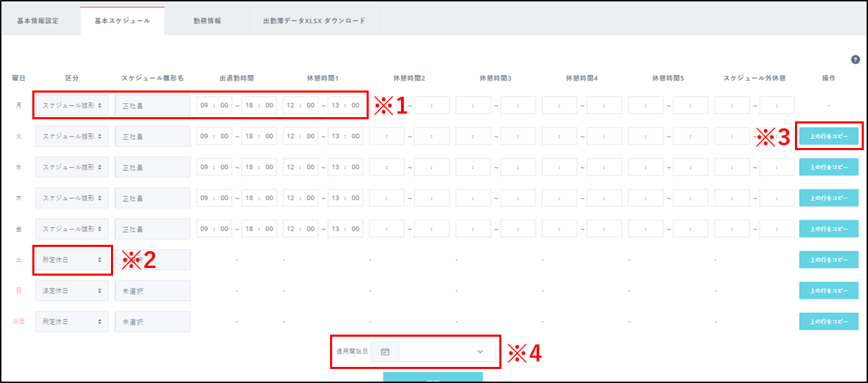Click the calendar icon beside 適用開始日

(x=385, y=351)
